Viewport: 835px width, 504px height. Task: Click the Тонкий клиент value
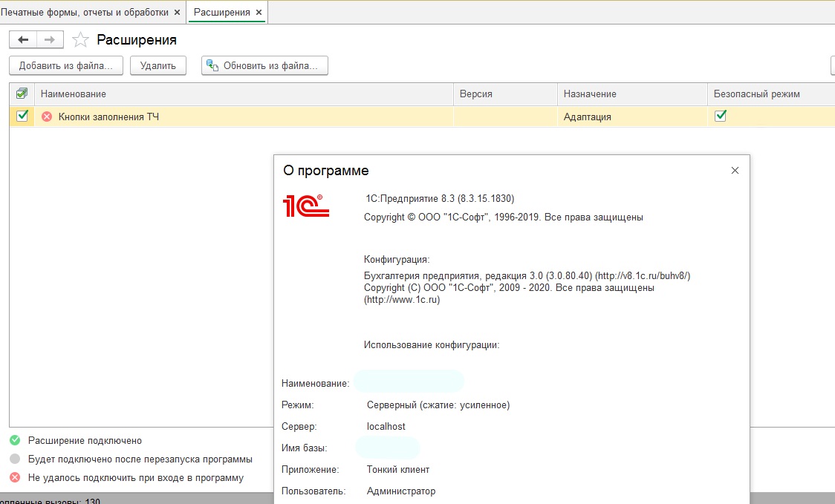pyautogui.click(x=397, y=469)
